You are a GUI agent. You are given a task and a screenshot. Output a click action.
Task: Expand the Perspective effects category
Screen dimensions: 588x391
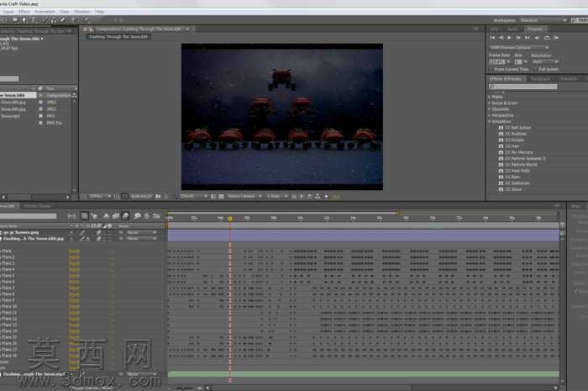click(x=490, y=115)
